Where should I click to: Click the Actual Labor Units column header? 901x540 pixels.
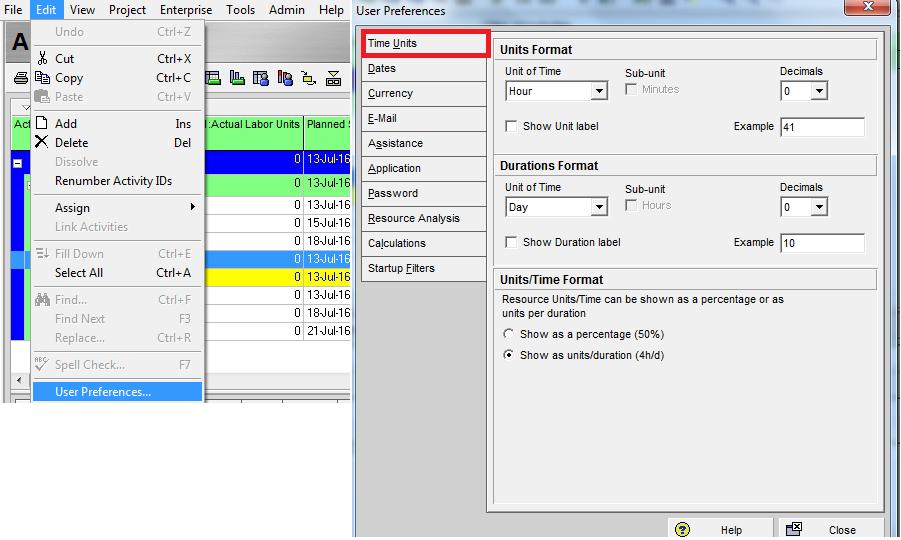coord(253,133)
